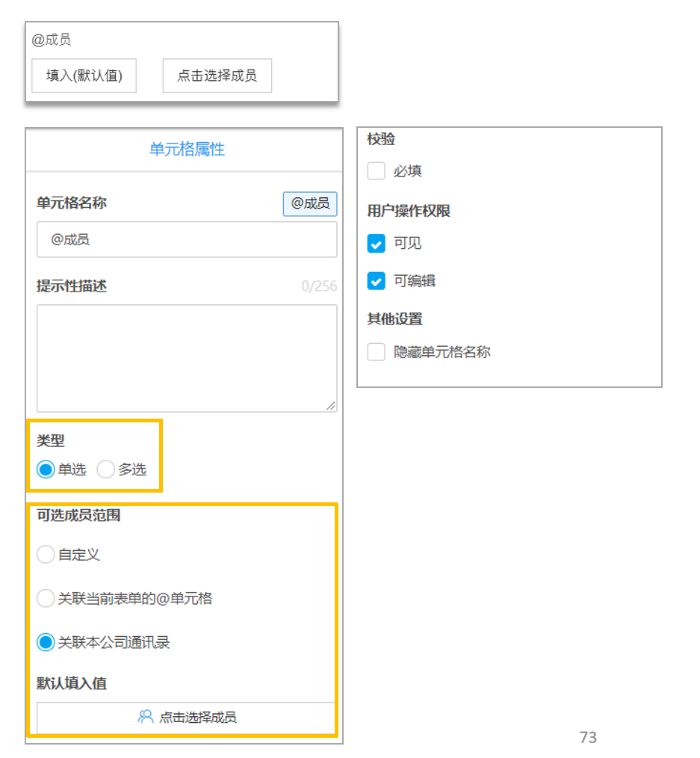Click the 其他设置 heading
700x758 pixels.
pos(395,319)
